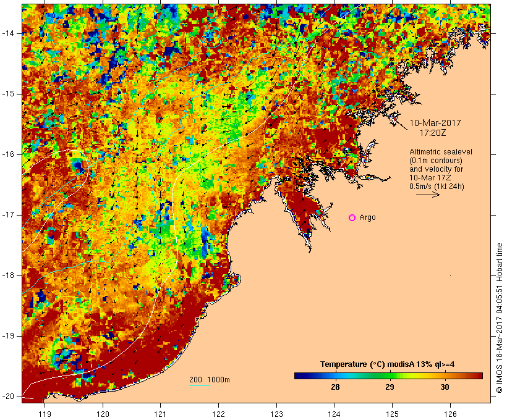
Task: Click the '121' longitude axis label
Action: point(160,414)
